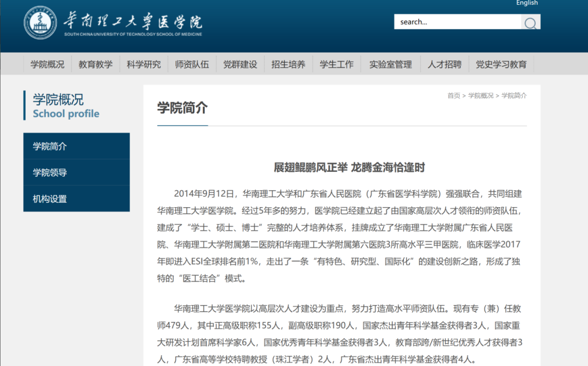Open the 党群建设 navigation menu
This screenshot has height=366, width=588.
[x=241, y=64]
